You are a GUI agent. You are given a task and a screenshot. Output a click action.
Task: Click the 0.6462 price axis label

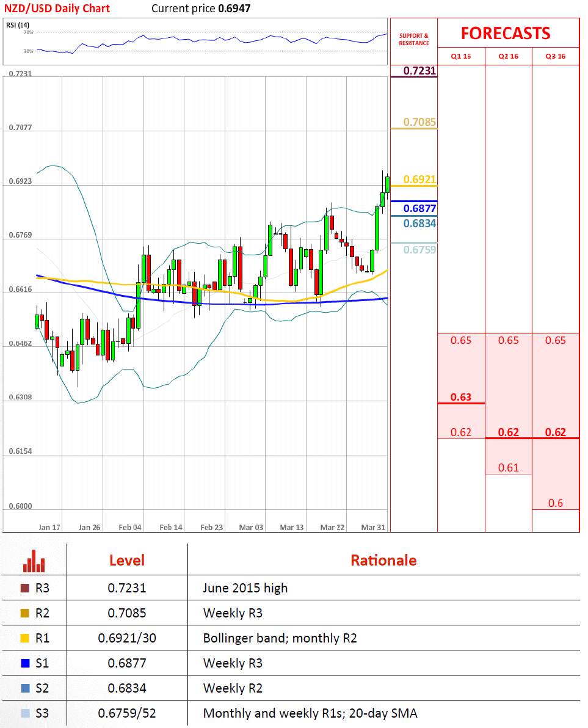[x=20, y=344]
